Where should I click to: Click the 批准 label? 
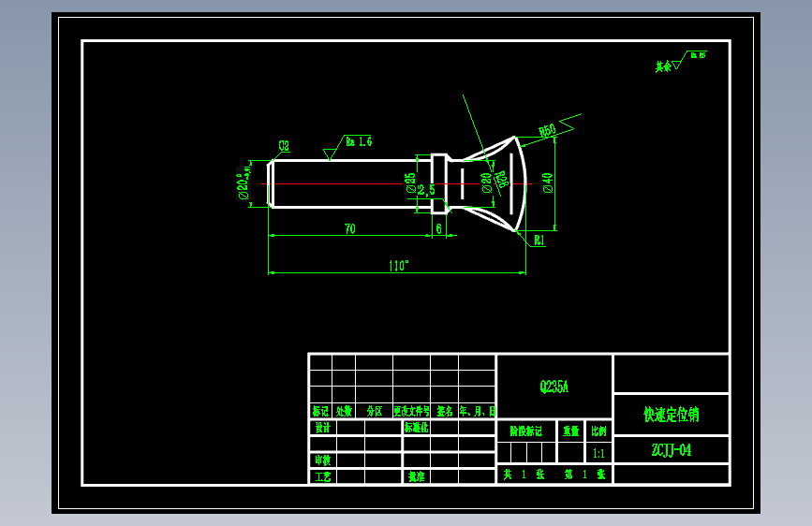click(x=417, y=476)
